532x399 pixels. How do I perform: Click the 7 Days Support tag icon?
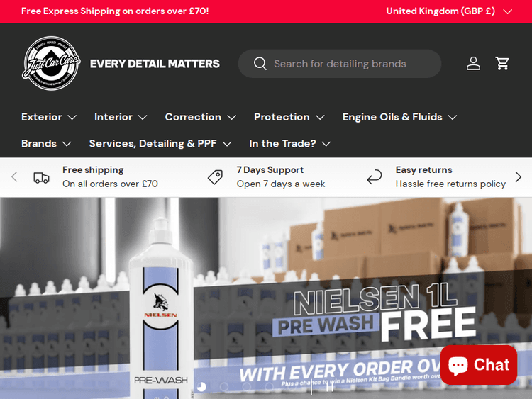(215, 176)
